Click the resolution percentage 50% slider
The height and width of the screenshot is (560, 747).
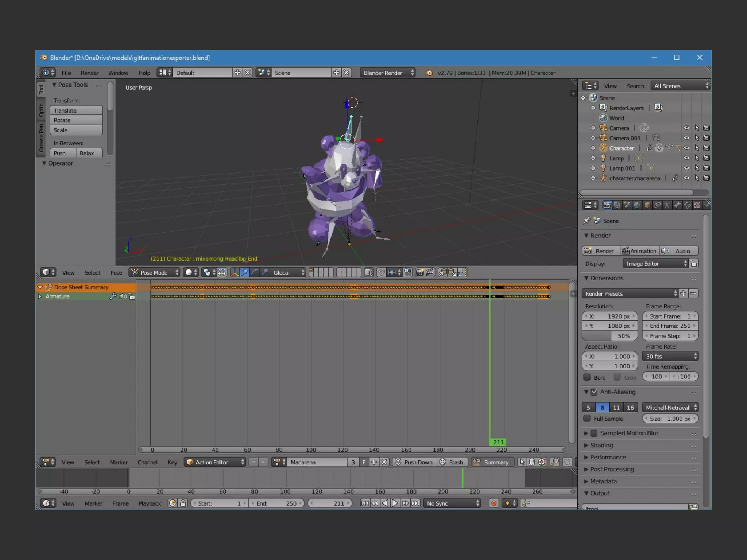coord(609,336)
